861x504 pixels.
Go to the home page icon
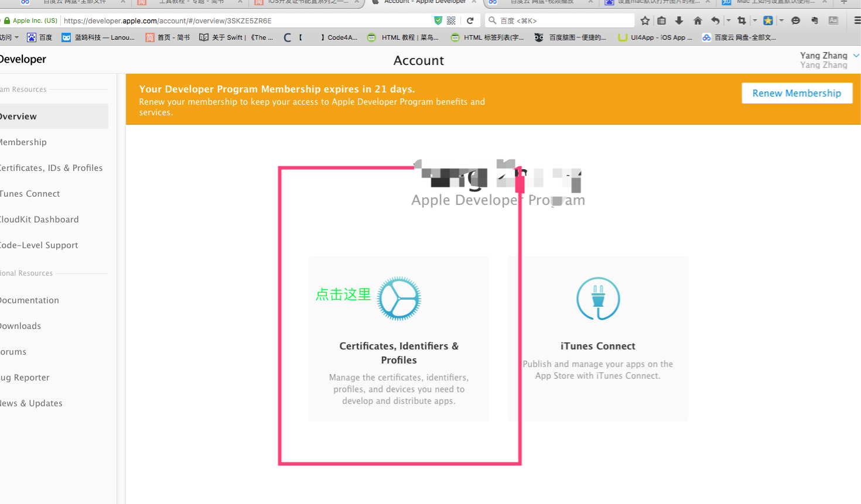tap(697, 20)
